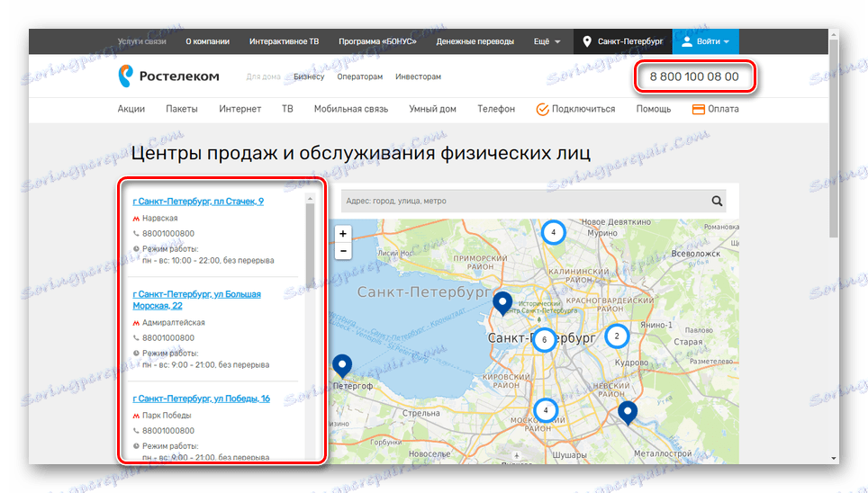Click working hours 10:00 - 22:00 text
The image size is (868, 493).
pos(208,261)
